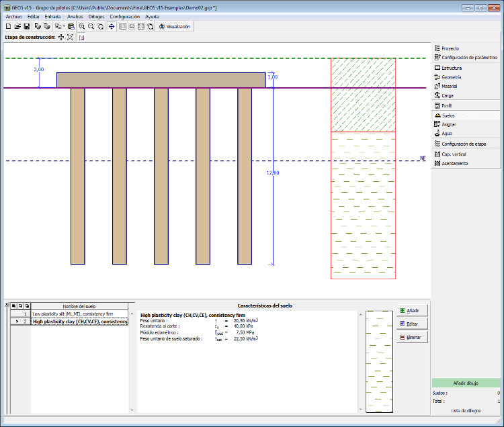Open the Configuración menu

click(x=125, y=16)
